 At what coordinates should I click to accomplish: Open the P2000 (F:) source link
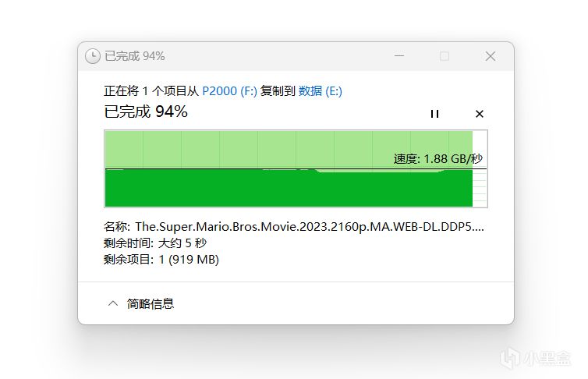(229, 90)
